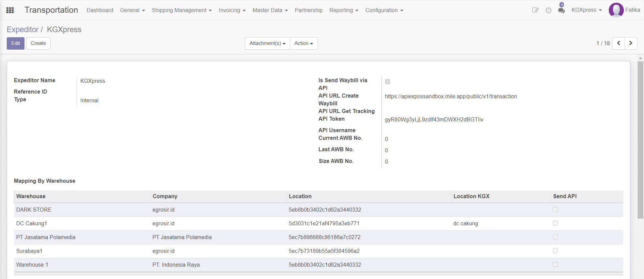Expand the General menu dropdown
The image size is (644, 279).
[x=132, y=10]
